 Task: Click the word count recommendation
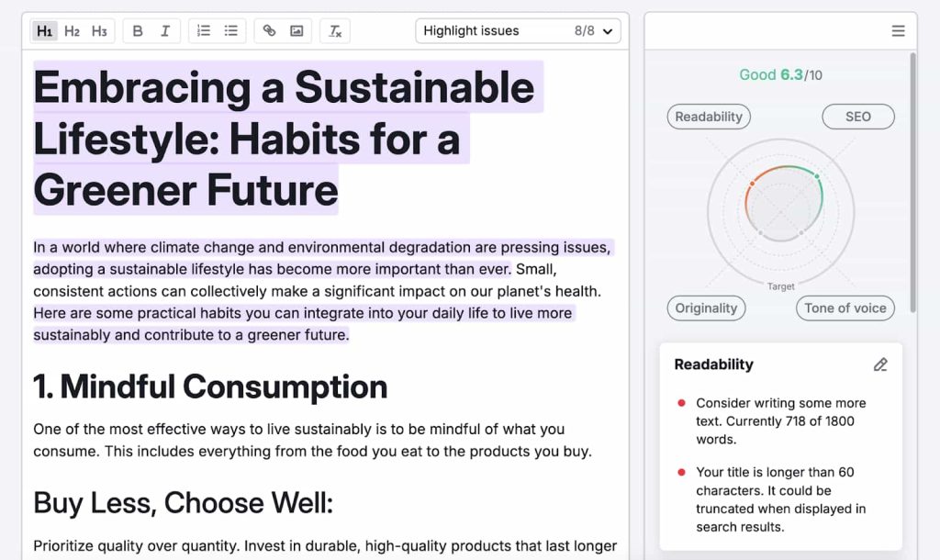tap(780, 420)
